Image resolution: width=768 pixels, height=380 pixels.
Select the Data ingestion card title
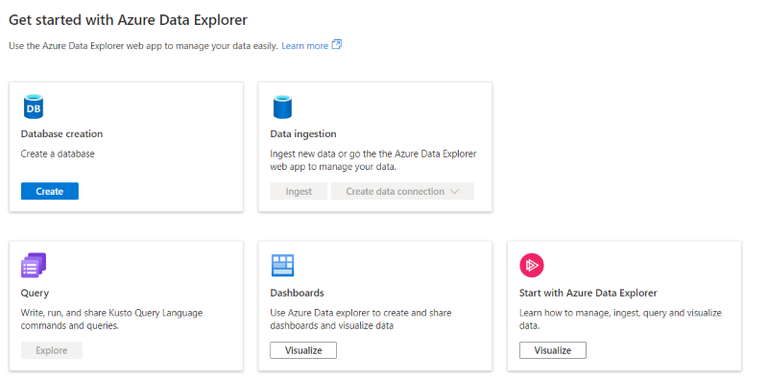pyautogui.click(x=303, y=134)
